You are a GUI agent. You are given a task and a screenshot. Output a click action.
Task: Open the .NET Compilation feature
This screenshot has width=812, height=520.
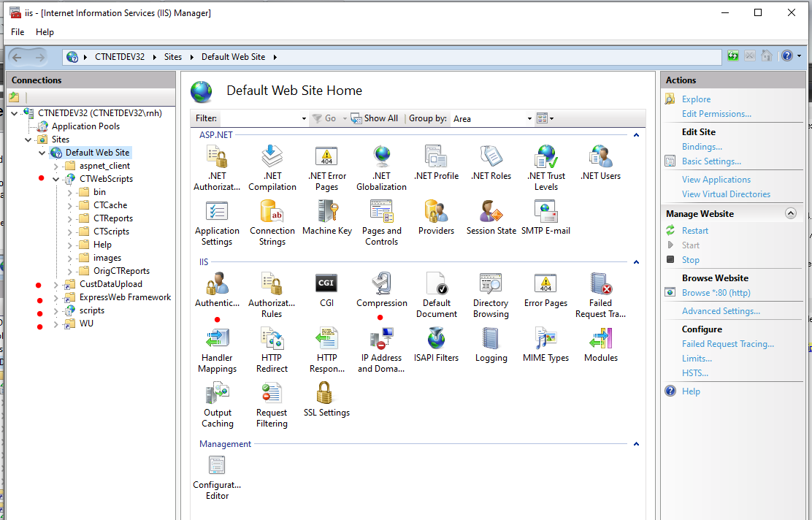coord(272,167)
